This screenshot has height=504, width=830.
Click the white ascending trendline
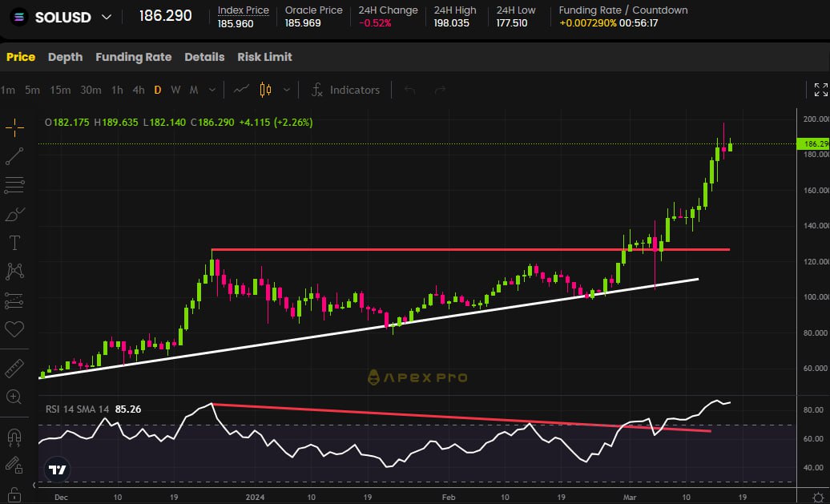[369, 329]
